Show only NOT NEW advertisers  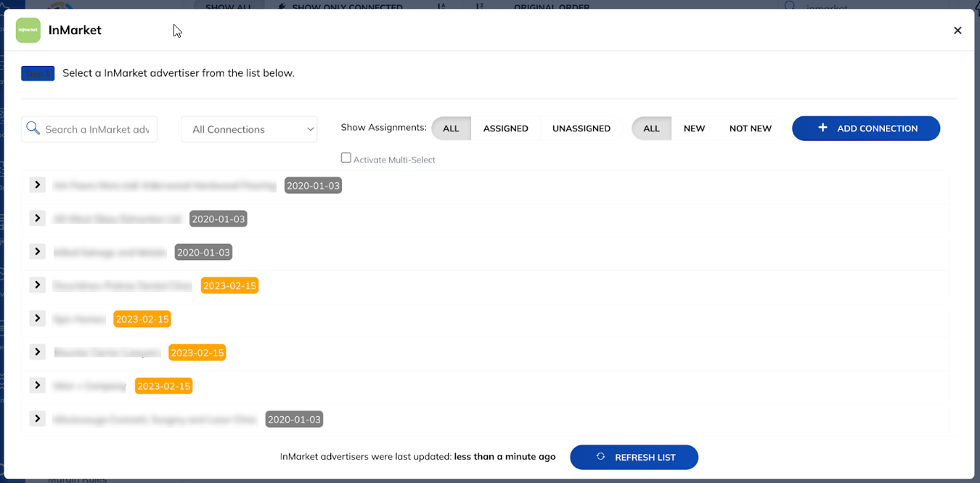(x=751, y=129)
